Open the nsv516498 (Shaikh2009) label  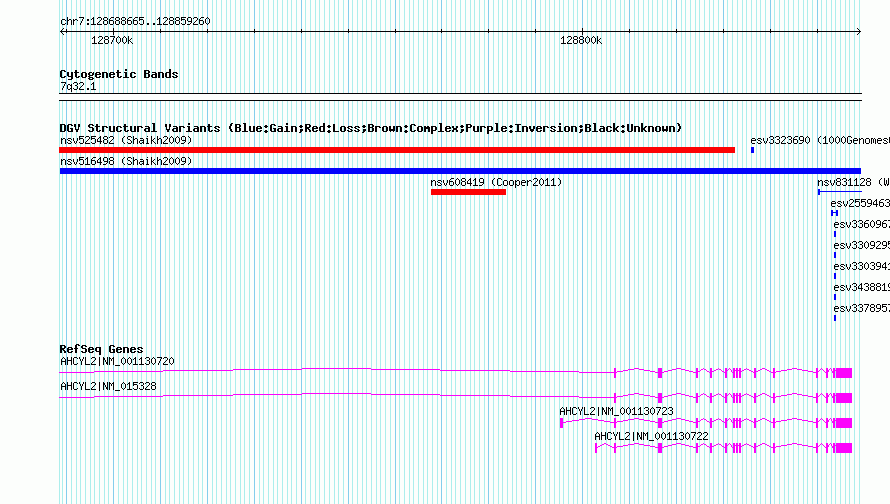126,161
